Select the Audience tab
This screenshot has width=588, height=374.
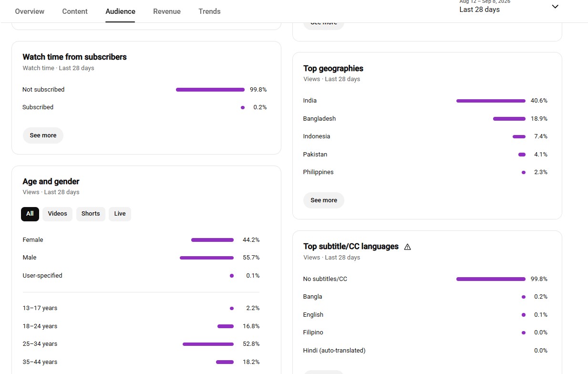[x=120, y=11]
